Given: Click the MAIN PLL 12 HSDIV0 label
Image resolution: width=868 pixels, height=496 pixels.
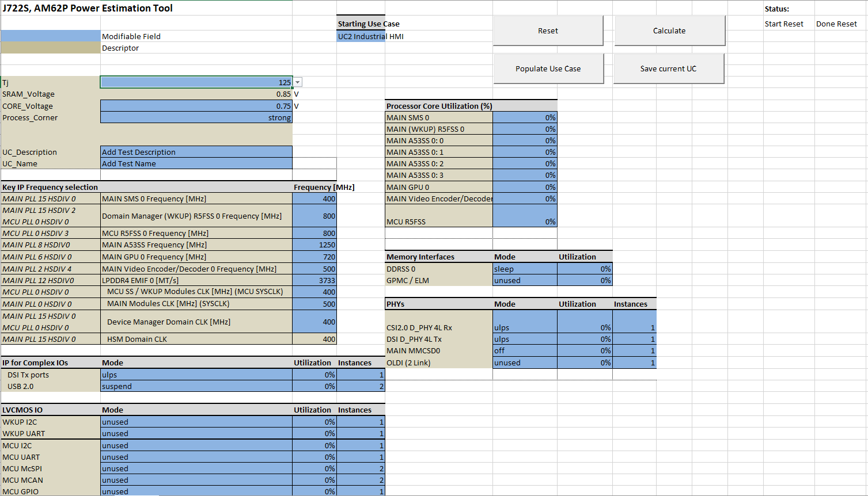Looking at the screenshot, I should coord(38,280).
